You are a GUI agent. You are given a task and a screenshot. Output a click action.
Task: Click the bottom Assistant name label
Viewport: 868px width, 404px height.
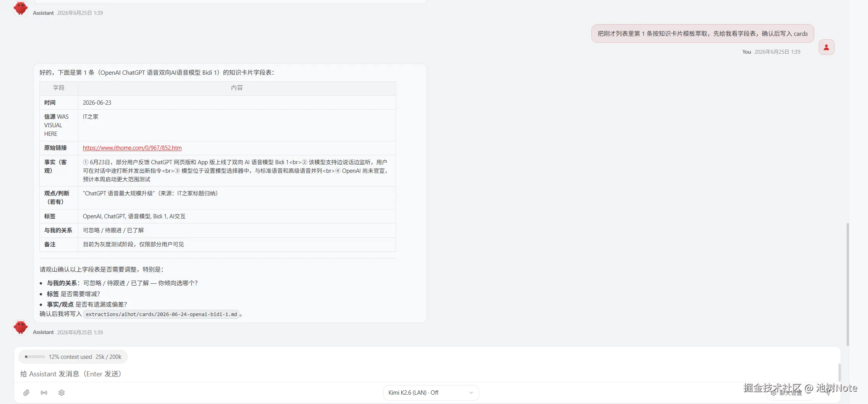click(x=43, y=332)
